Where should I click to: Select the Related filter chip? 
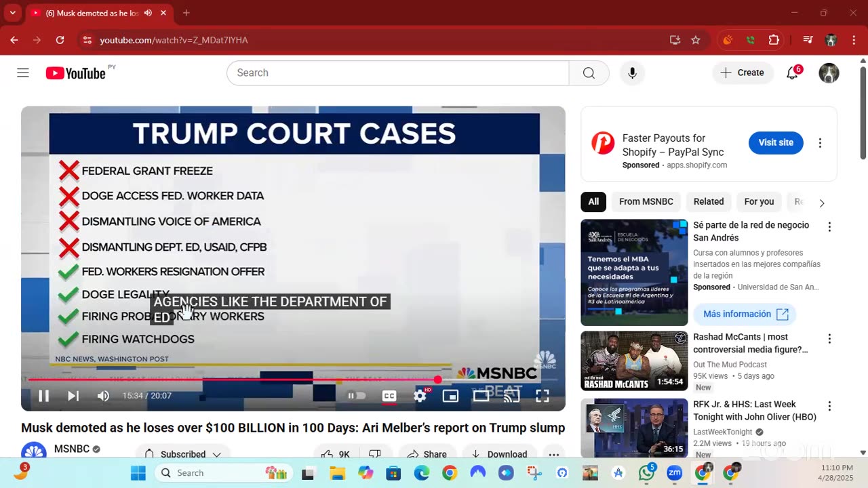(x=709, y=201)
